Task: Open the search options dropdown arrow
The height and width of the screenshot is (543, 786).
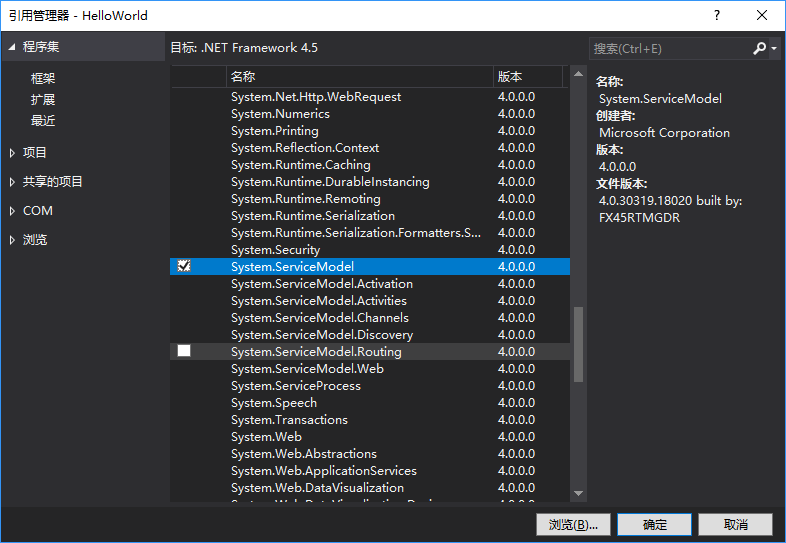Action: pyautogui.click(x=774, y=48)
